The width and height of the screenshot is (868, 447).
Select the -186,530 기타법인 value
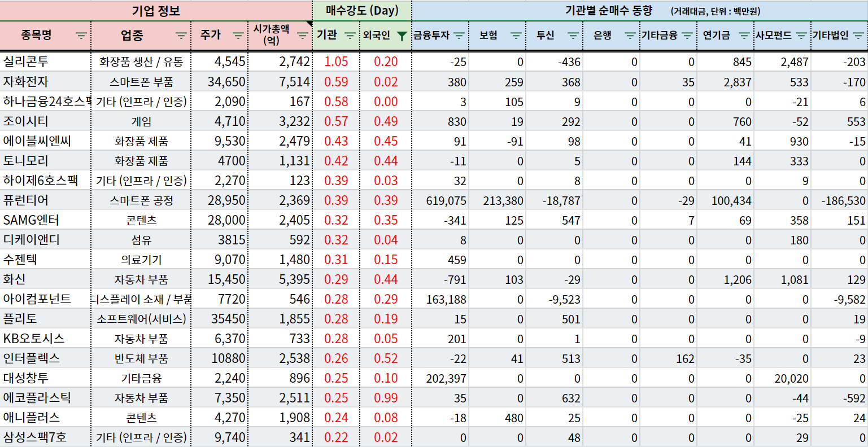840,200
